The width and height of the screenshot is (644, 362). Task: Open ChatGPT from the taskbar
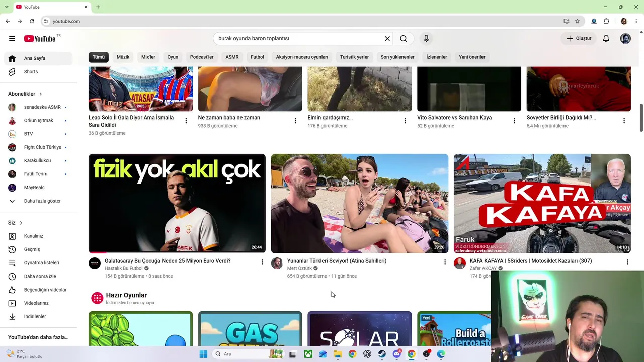[x=367, y=354]
